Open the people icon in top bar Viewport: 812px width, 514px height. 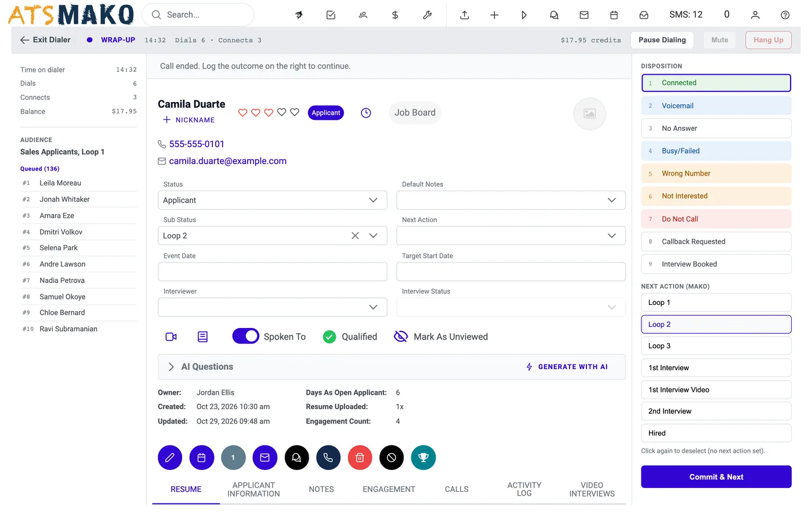[363, 15]
